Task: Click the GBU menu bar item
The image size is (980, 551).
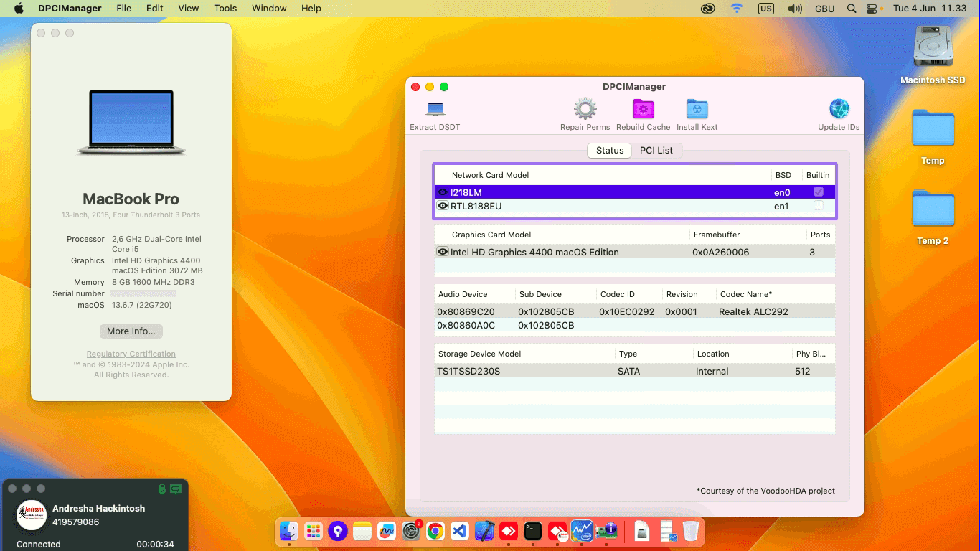Action: click(824, 9)
